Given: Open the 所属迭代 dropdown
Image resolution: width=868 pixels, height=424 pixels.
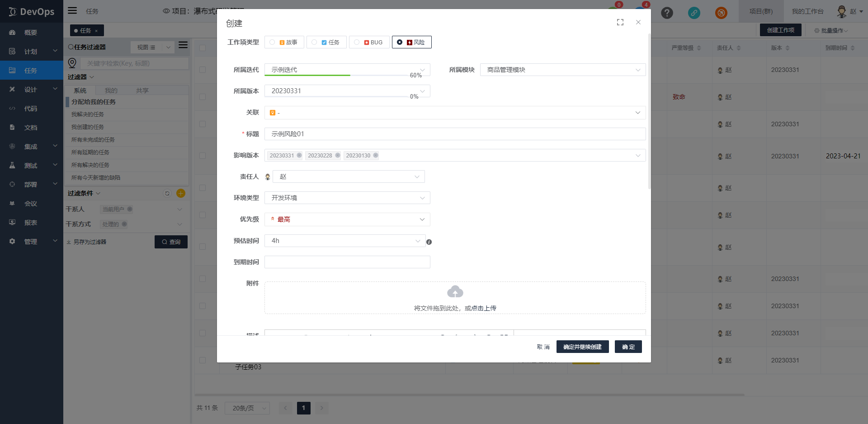Looking at the screenshot, I should click(x=347, y=70).
